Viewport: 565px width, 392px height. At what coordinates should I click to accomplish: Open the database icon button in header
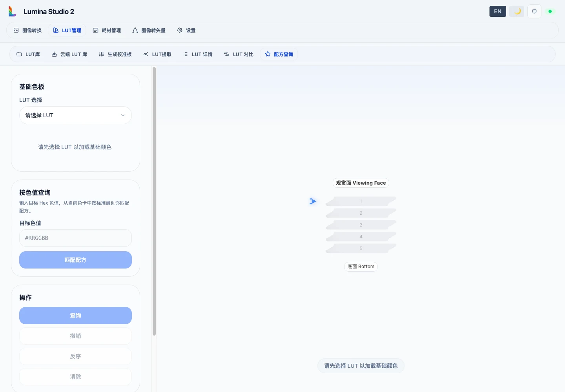point(534,11)
